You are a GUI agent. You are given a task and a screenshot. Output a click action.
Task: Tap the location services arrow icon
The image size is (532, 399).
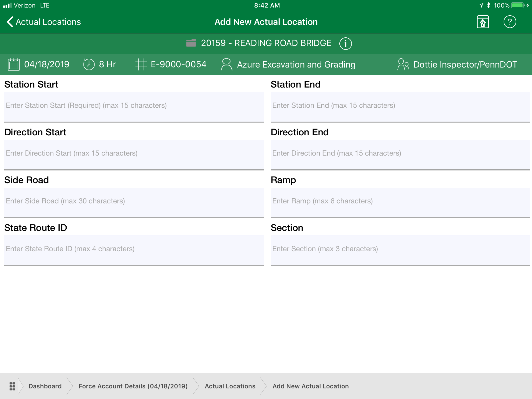point(481,5)
